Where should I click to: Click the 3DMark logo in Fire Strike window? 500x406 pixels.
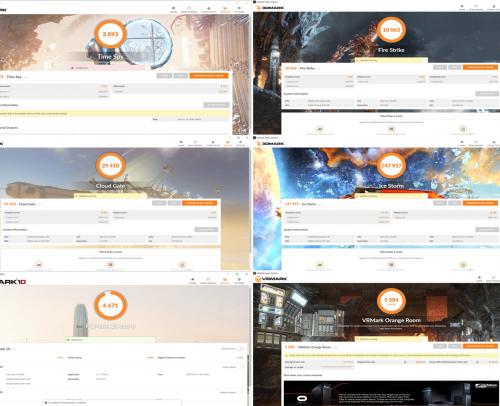(270, 7)
